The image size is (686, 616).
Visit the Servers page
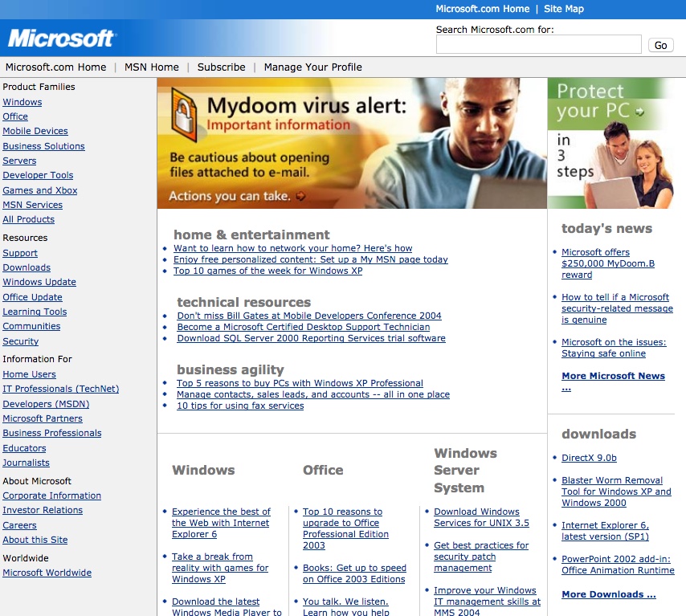pyautogui.click(x=19, y=161)
